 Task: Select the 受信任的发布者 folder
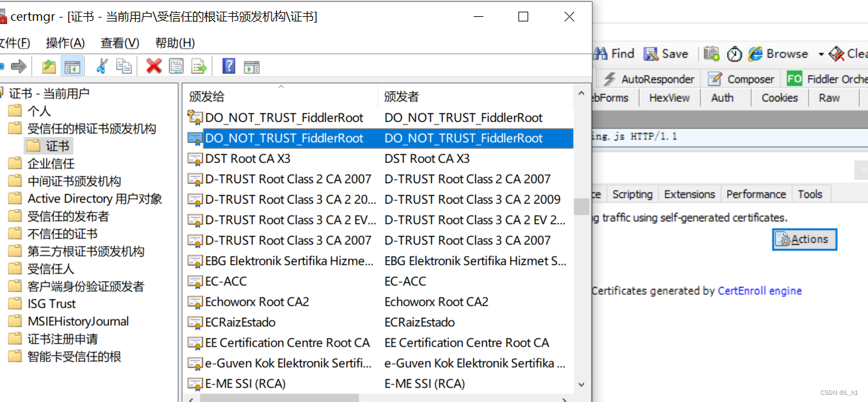tap(68, 216)
